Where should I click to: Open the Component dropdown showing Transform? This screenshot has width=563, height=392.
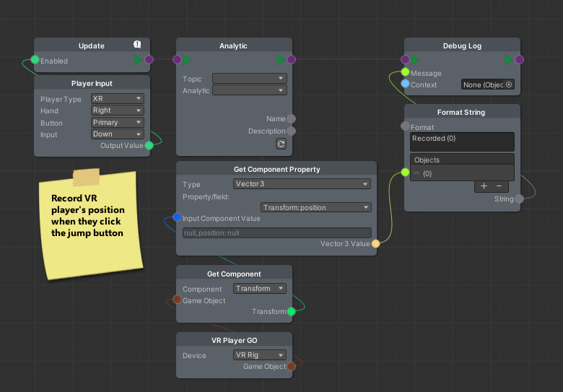click(260, 288)
